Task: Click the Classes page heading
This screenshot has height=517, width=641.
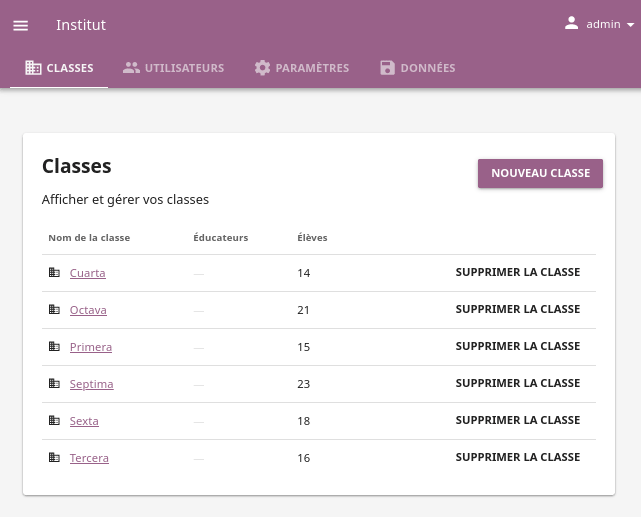Action: [x=77, y=166]
